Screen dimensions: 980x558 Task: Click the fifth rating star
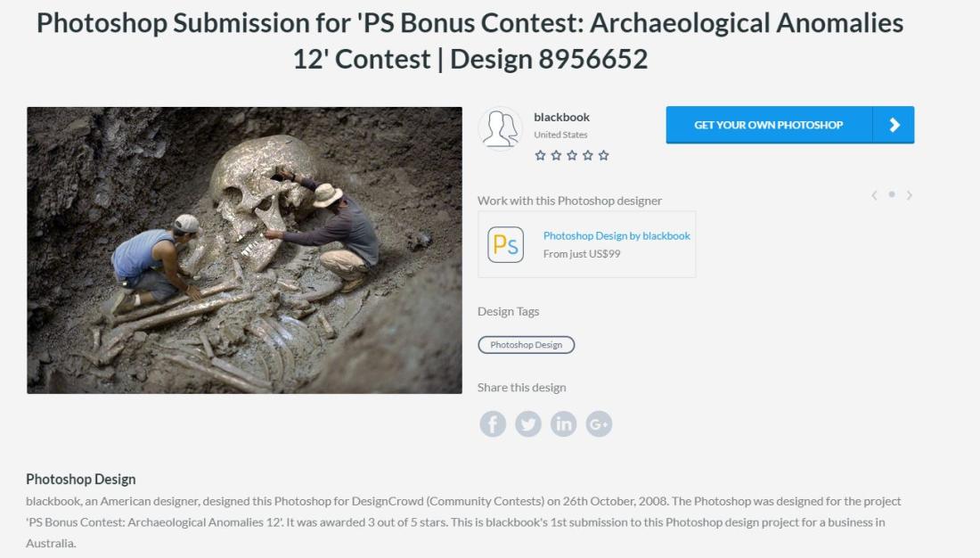point(603,155)
